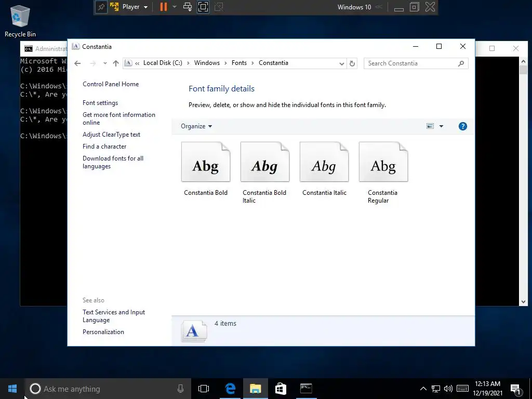Expand the address bar history dropdown
Image resolution: width=532 pixels, height=399 pixels.
[x=342, y=63]
